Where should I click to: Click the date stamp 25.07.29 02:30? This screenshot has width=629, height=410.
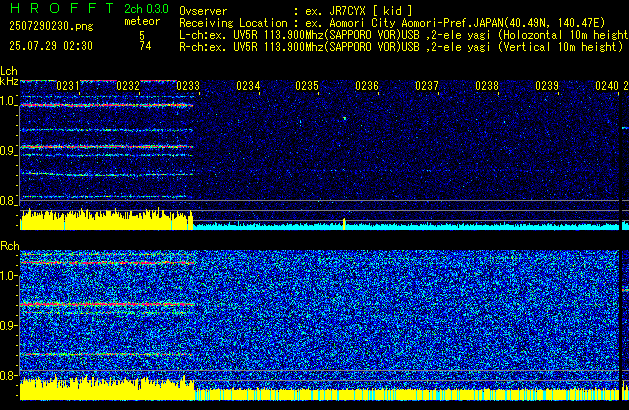[x=51, y=46]
